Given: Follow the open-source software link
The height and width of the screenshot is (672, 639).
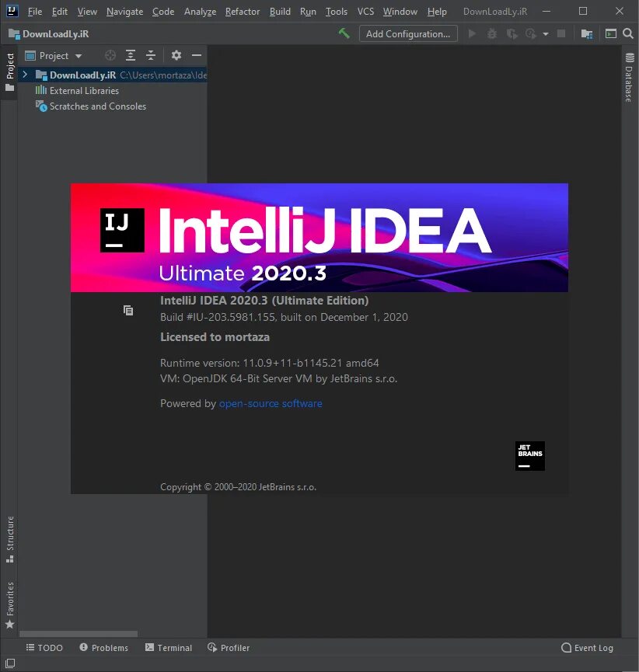Looking at the screenshot, I should click(271, 403).
